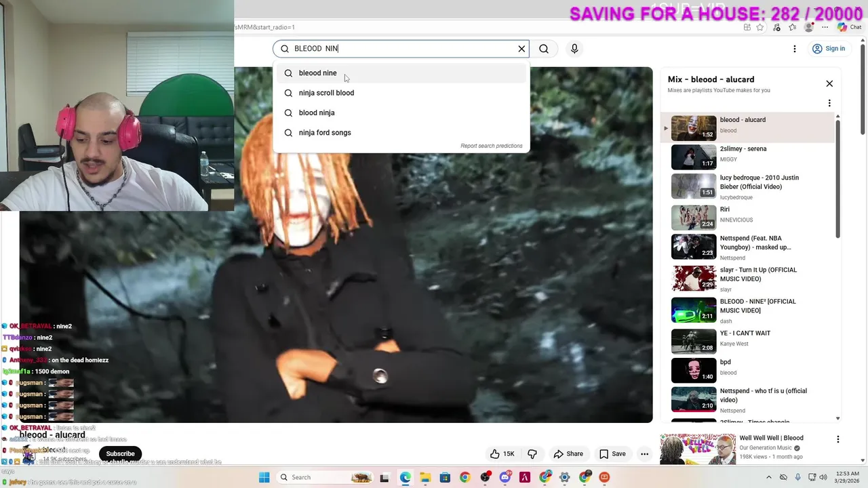Play '2slimey - serena' thumbnail
The height and width of the screenshot is (488, 868).
(694, 157)
